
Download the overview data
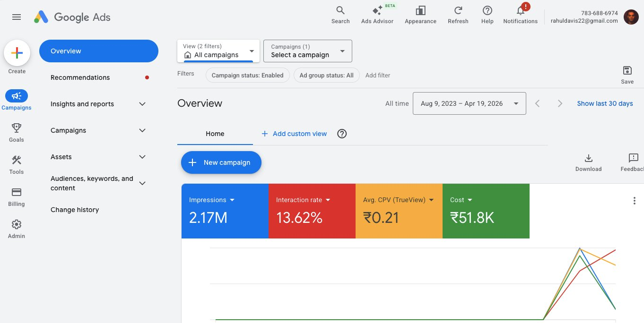(x=588, y=162)
